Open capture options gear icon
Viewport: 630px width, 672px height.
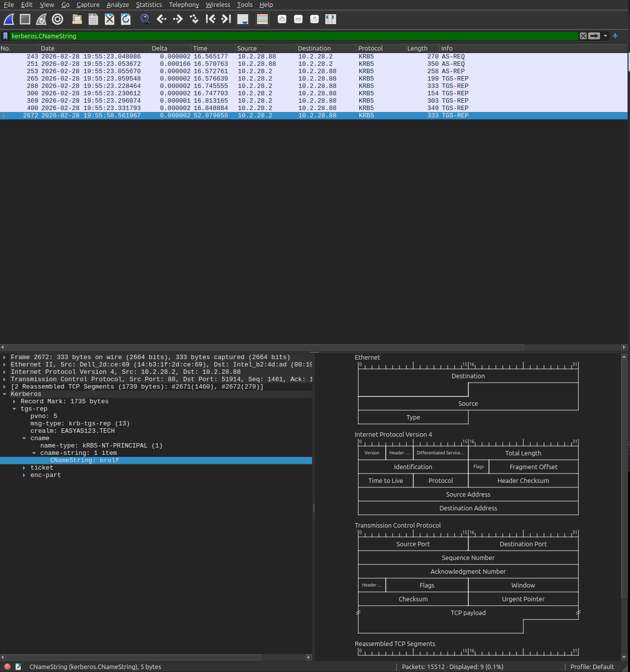click(x=57, y=19)
